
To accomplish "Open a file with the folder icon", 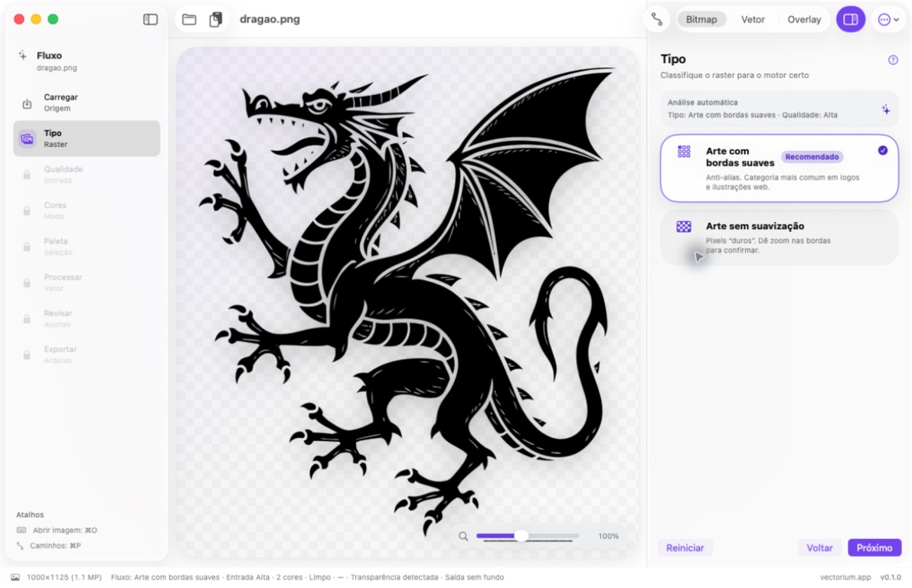I will [x=189, y=19].
